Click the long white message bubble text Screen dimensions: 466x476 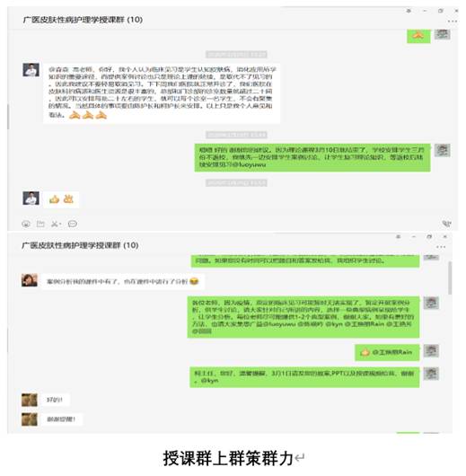pyautogui.click(x=162, y=93)
